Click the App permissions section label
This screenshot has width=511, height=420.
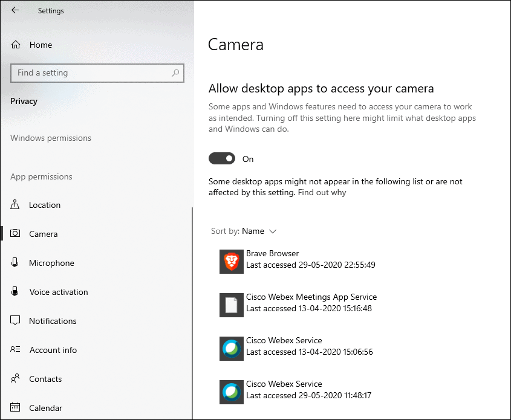(x=41, y=177)
